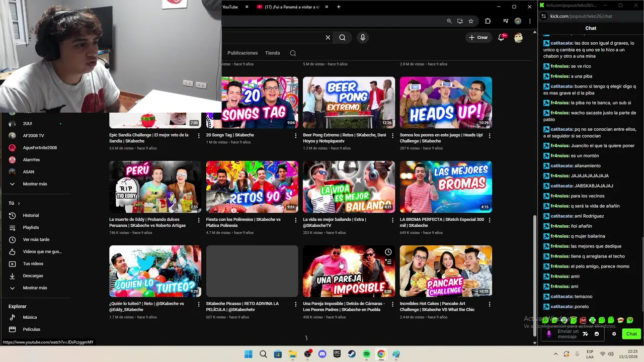Open the Tú section chevron
The height and width of the screenshot is (362, 644).
point(19,203)
